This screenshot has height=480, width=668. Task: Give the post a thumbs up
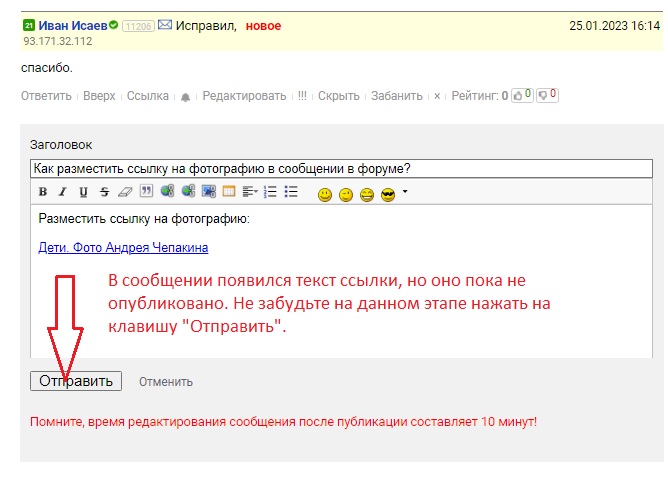pyautogui.click(x=522, y=95)
